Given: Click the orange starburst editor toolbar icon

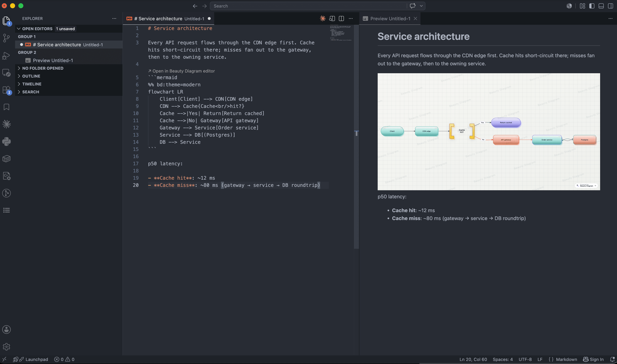Looking at the screenshot, I should tap(323, 18).
